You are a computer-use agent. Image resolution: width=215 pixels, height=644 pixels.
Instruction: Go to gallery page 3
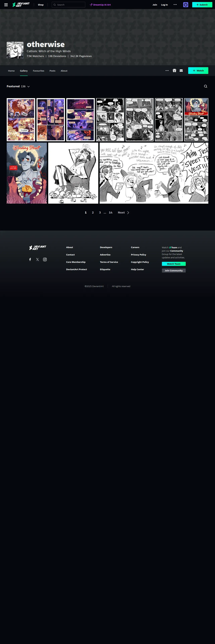[x=100, y=212]
